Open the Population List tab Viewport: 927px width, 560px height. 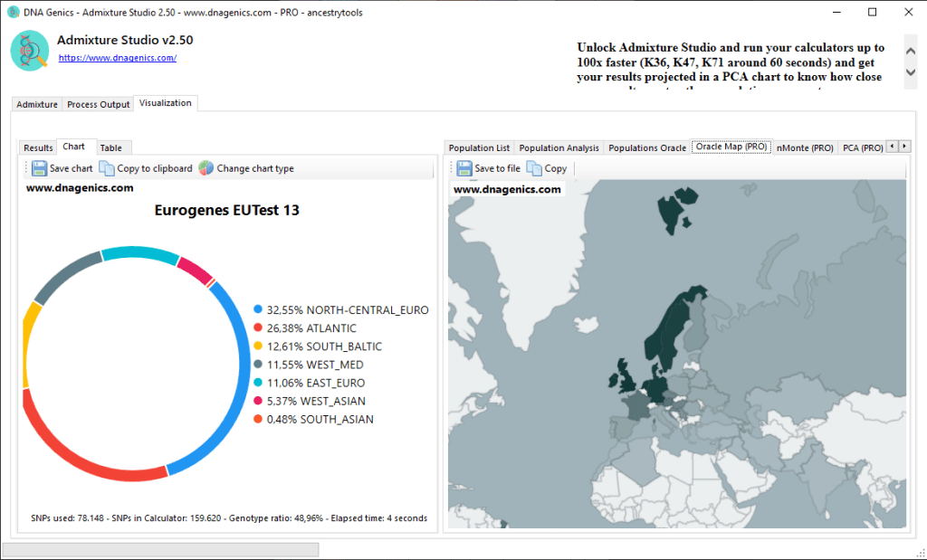pyautogui.click(x=479, y=147)
